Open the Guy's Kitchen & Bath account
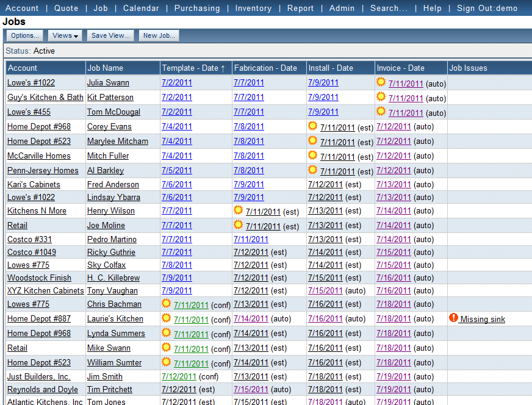Screen dimensions: 532x405 pyautogui.click(x=46, y=98)
